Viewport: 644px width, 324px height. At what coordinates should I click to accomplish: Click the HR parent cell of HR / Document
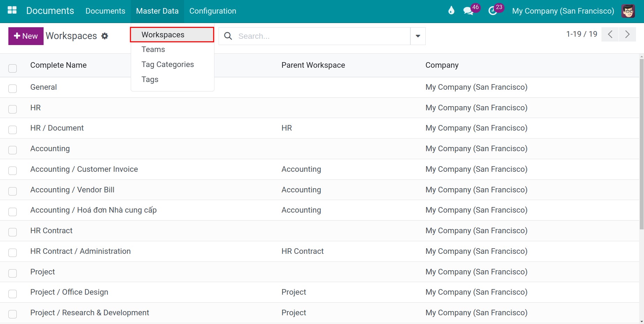[287, 128]
